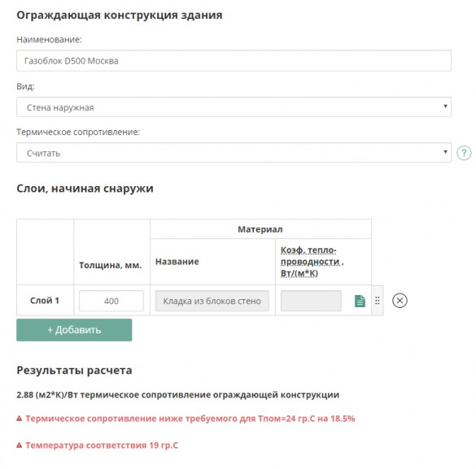Click the Название column header
Viewport: 476px width, 469px height.
point(177,262)
